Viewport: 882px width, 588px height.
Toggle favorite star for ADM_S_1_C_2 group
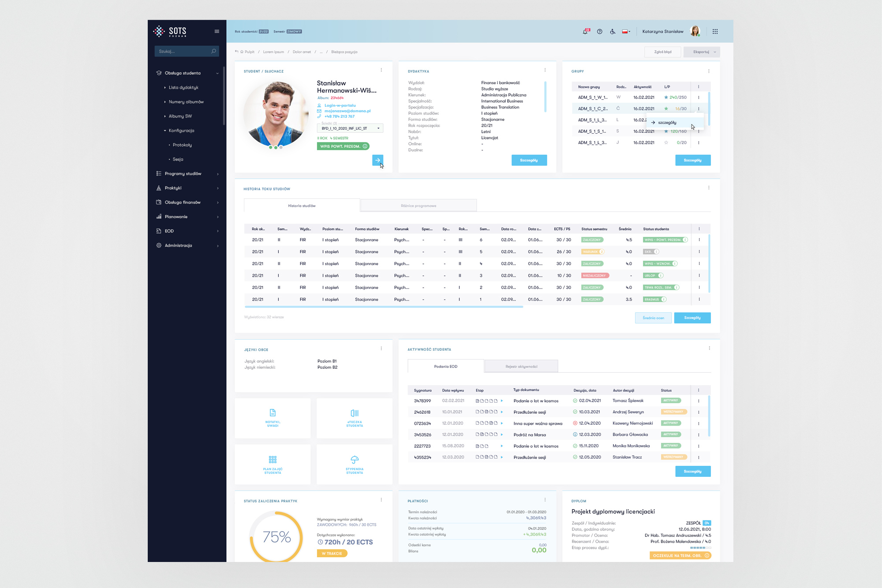click(666, 109)
